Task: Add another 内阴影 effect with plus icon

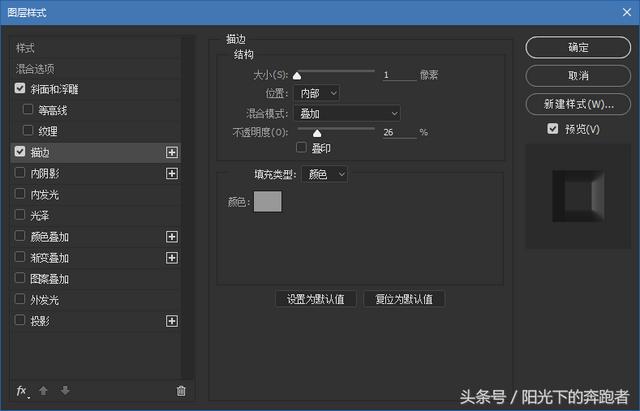Action: (172, 173)
